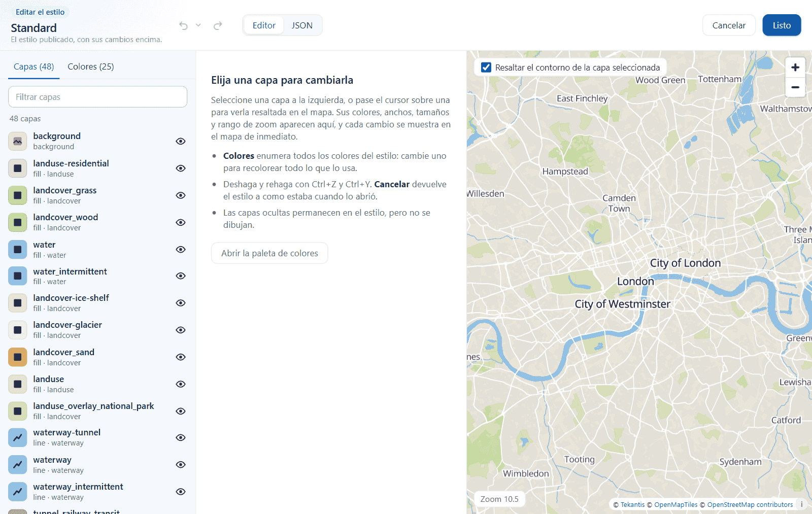The height and width of the screenshot is (514, 812).
Task: Click the waterway_intermittent line icon
Action: click(18, 492)
